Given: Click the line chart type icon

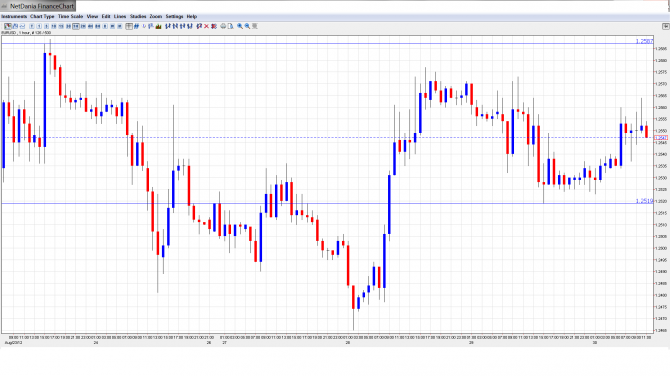Looking at the screenshot, I should (22, 26).
